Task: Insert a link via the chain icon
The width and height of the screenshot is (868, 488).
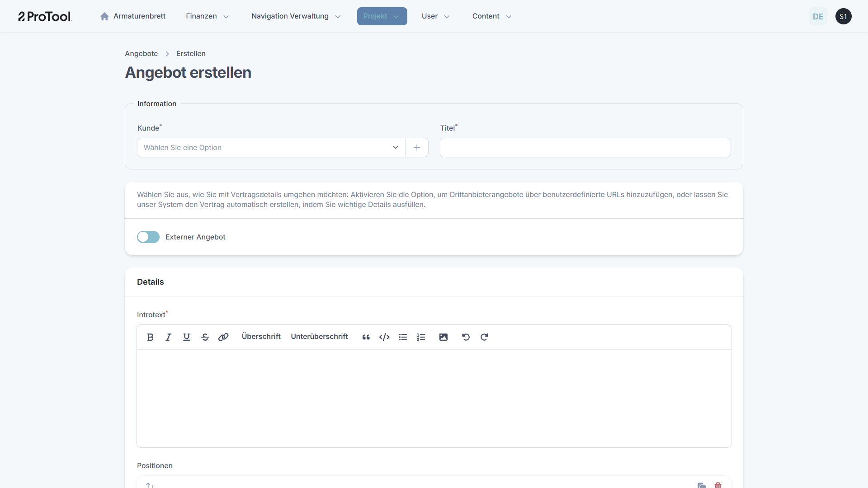Action: click(223, 337)
